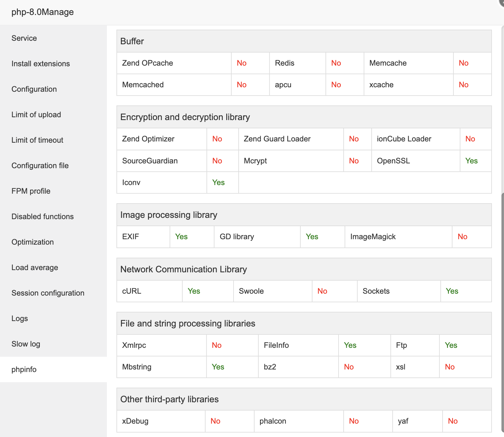The image size is (504, 437).
Task: Close the php-8.0 Manage dialog
Action: point(501,2)
